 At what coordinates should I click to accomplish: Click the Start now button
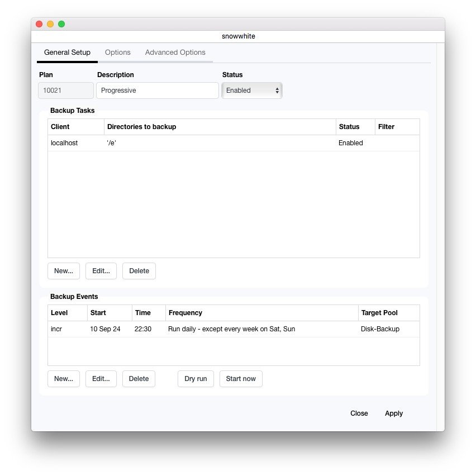coord(241,379)
